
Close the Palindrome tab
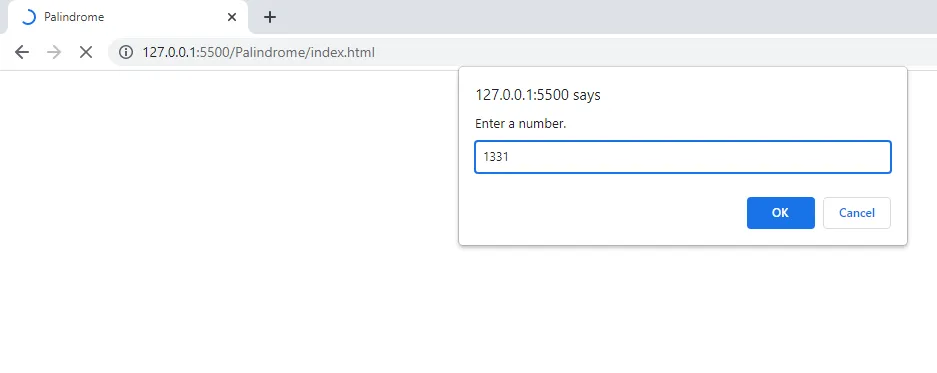(x=232, y=17)
